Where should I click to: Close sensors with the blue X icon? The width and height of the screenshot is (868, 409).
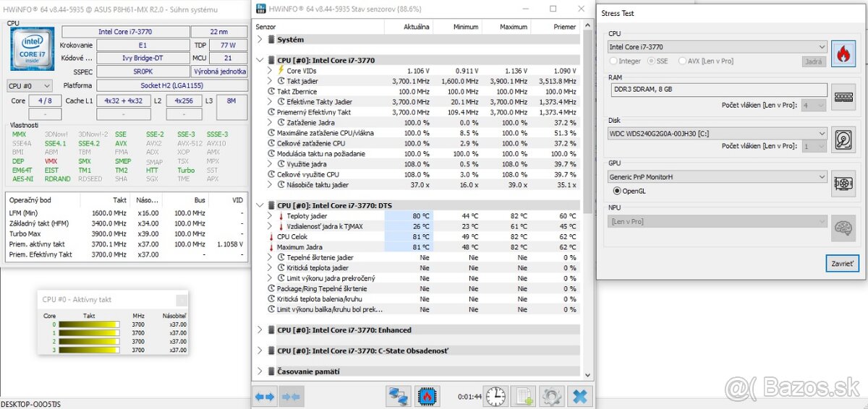(579, 396)
